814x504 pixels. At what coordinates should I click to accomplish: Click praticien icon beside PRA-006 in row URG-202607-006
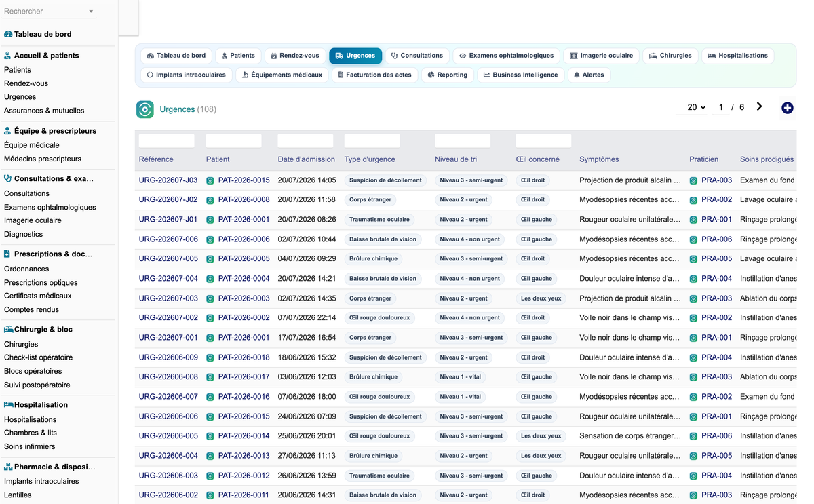tap(693, 240)
